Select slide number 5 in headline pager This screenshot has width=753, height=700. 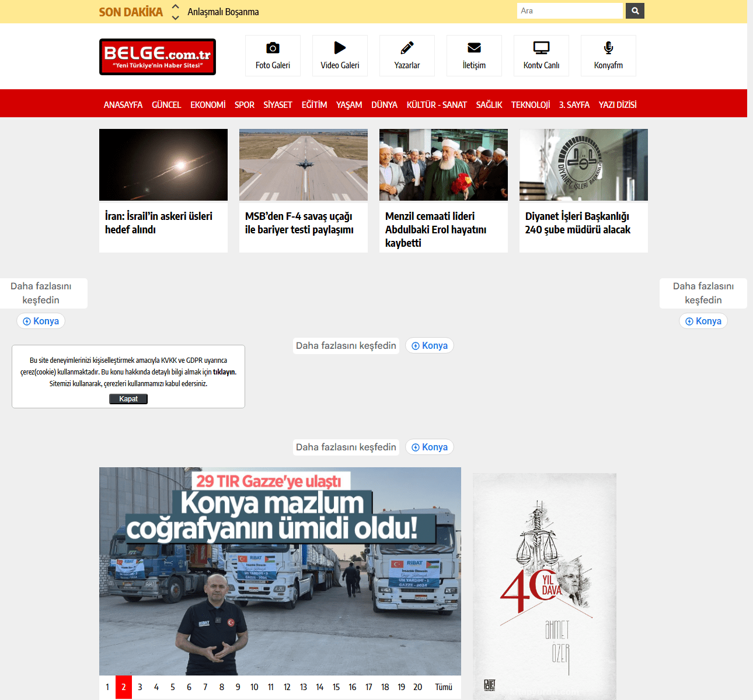[x=173, y=687]
